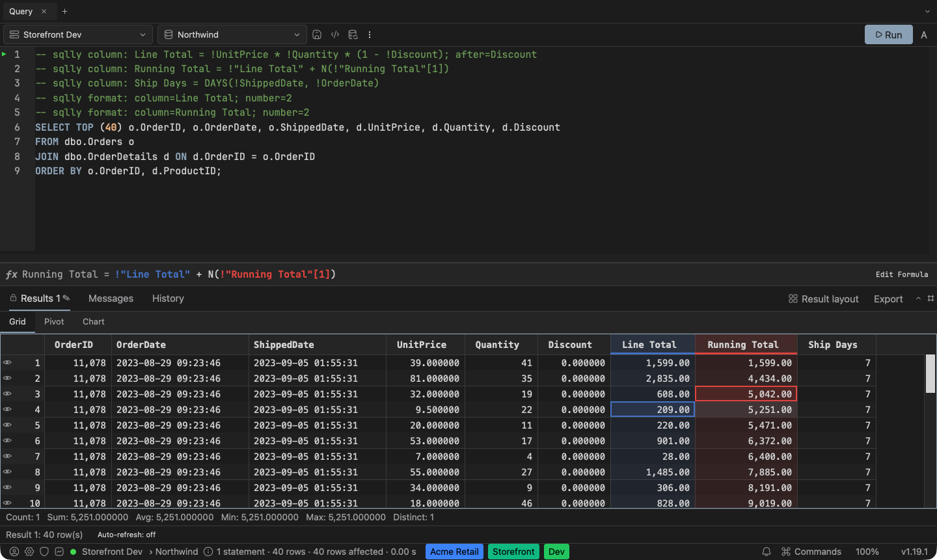Open the Export menu
937x560 pixels.
(888, 299)
